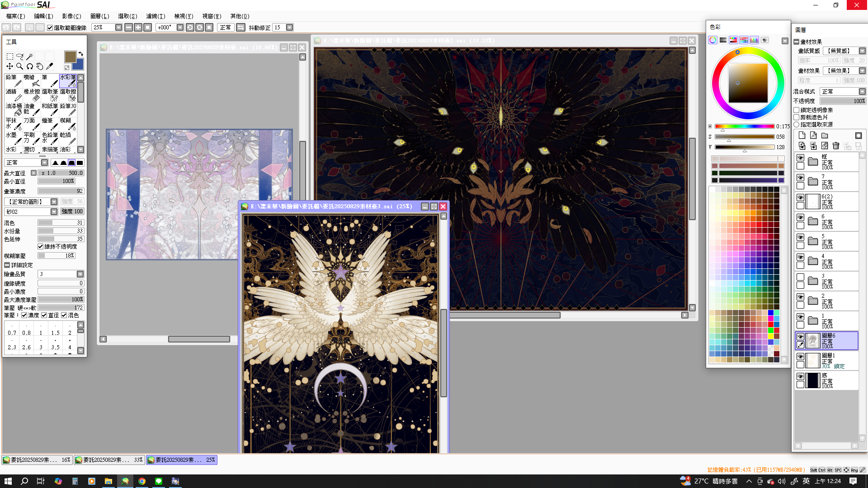
Task: Open the 濾鏡(T) filter menu
Action: coord(156,16)
